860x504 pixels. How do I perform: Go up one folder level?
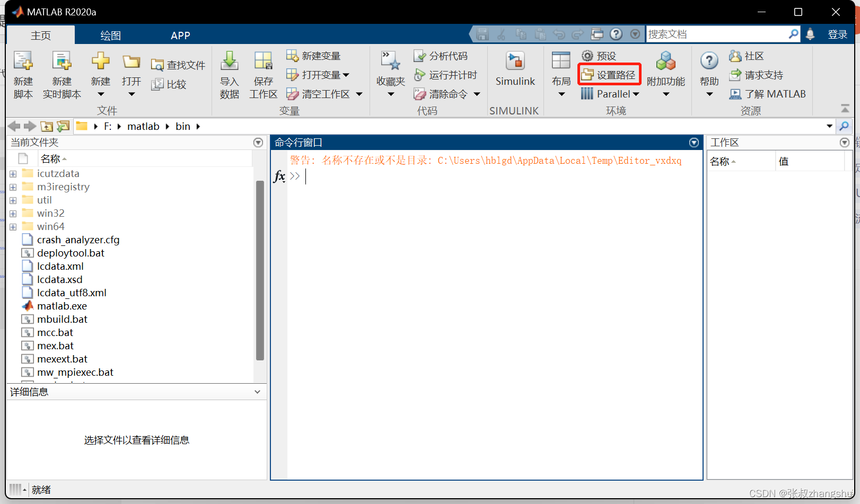point(47,126)
